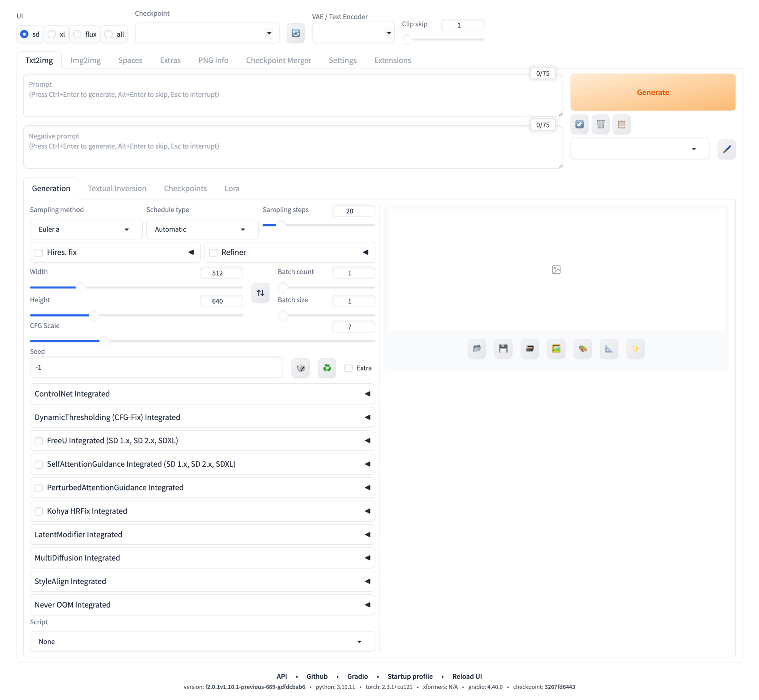Click the sparkles upscale icon

click(x=635, y=349)
